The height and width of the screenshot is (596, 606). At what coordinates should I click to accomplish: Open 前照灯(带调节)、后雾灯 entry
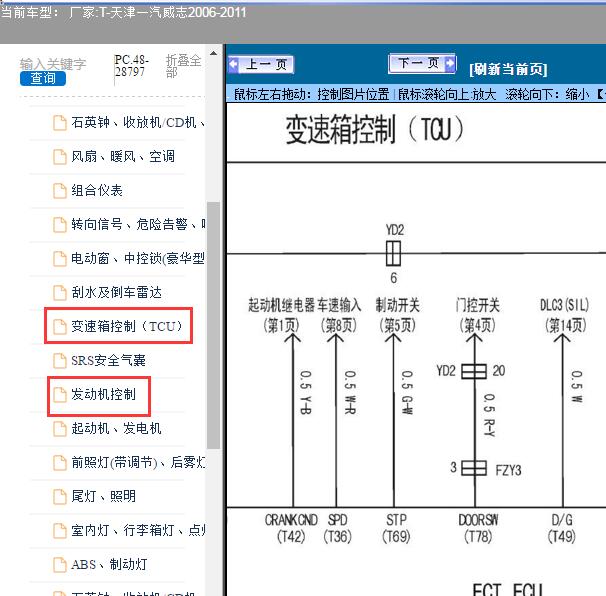tap(138, 463)
